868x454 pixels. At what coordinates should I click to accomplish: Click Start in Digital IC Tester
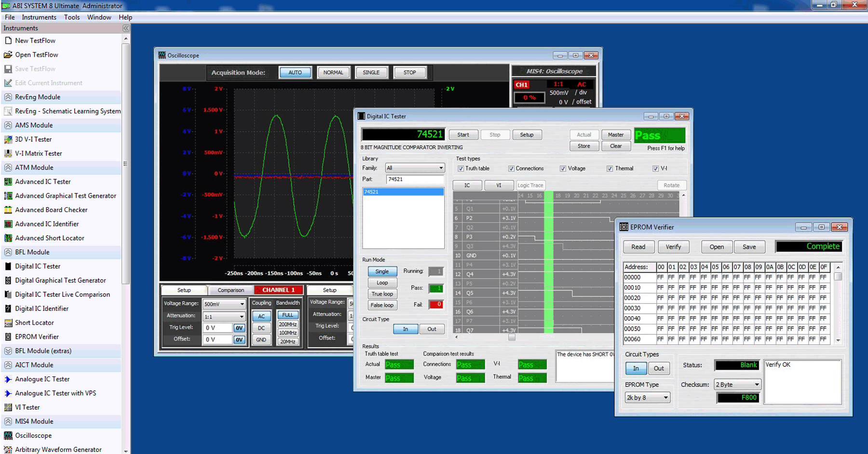(463, 135)
